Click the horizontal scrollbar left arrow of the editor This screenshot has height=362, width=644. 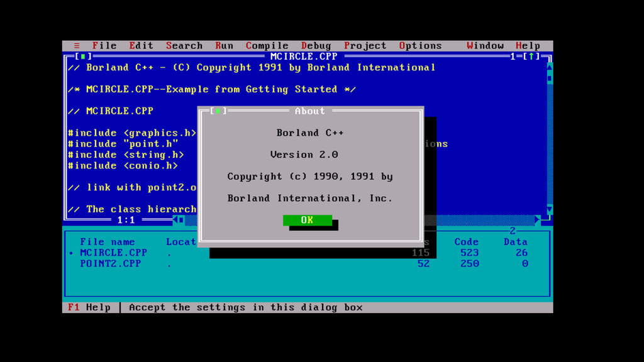pyautogui.click(x=175, y=220)
